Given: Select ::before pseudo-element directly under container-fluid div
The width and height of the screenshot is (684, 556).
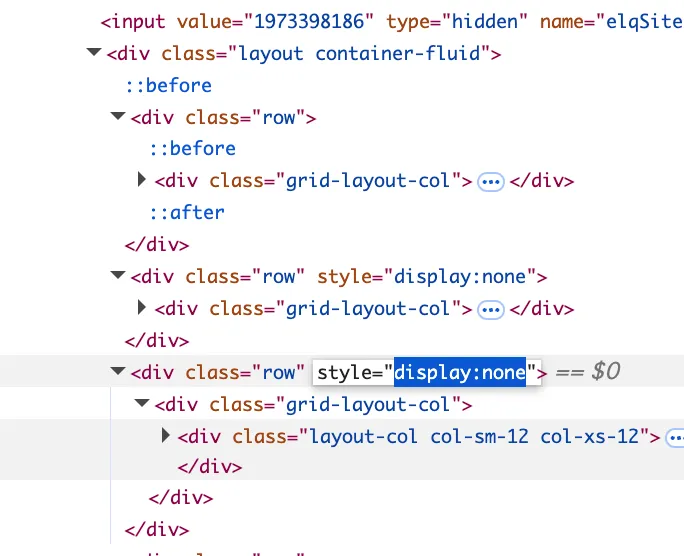Looking at the screenshot, I should pos(168,85).
